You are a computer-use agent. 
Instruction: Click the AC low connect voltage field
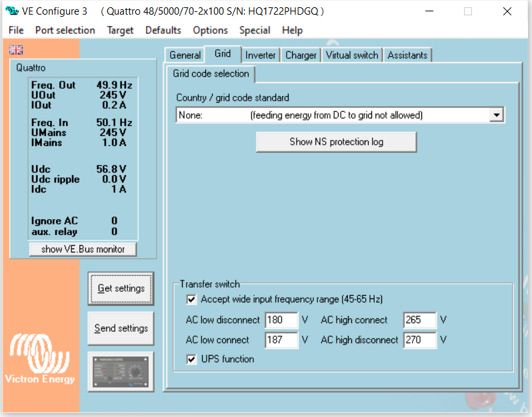pos(281,340)
